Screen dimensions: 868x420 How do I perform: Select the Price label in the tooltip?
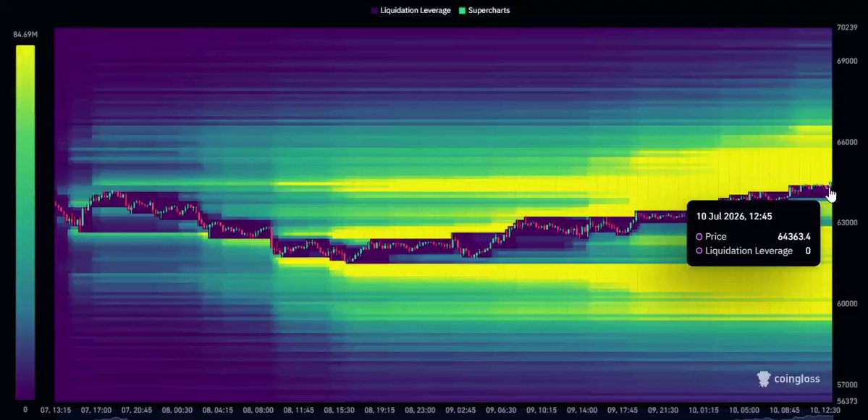pos(716,237)
